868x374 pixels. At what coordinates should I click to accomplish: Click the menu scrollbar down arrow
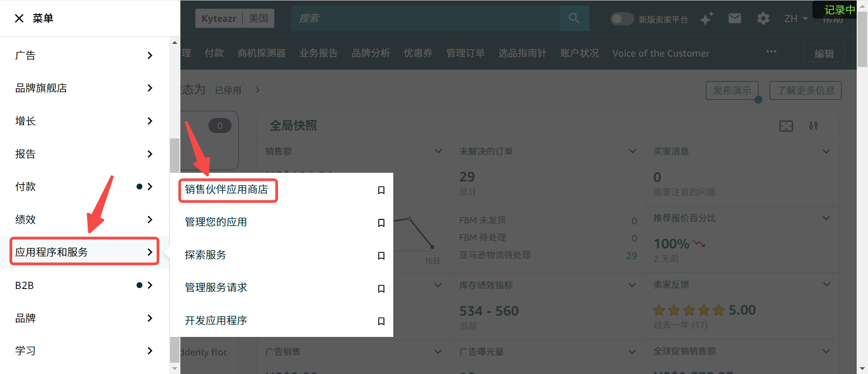pyautogui.click(x=175, y=369)
